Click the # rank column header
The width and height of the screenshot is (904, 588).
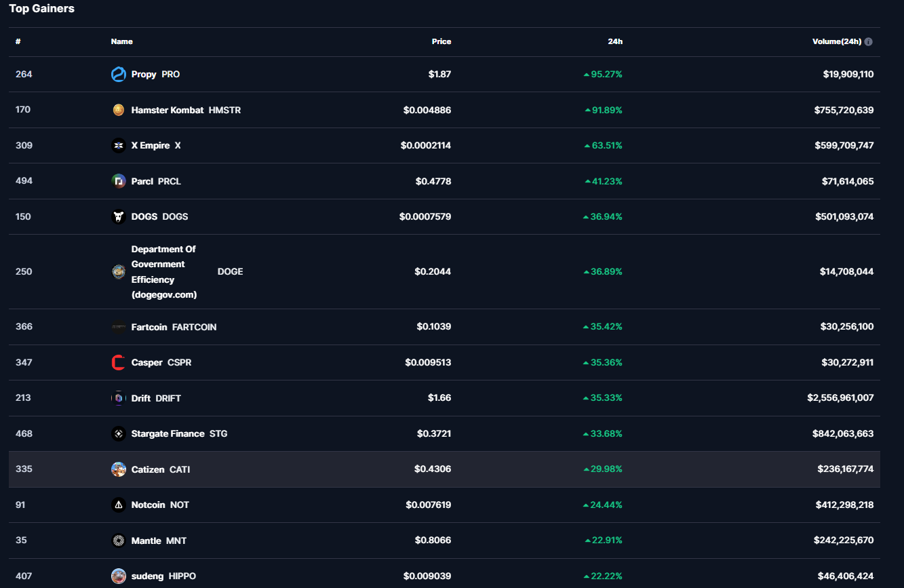(x=18, y=41)
